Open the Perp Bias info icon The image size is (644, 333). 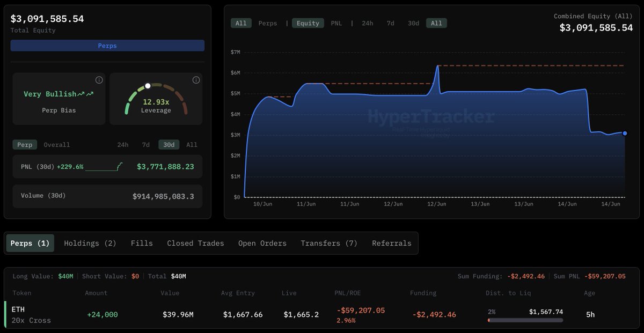pyautogui.click(x=99, y=80)
